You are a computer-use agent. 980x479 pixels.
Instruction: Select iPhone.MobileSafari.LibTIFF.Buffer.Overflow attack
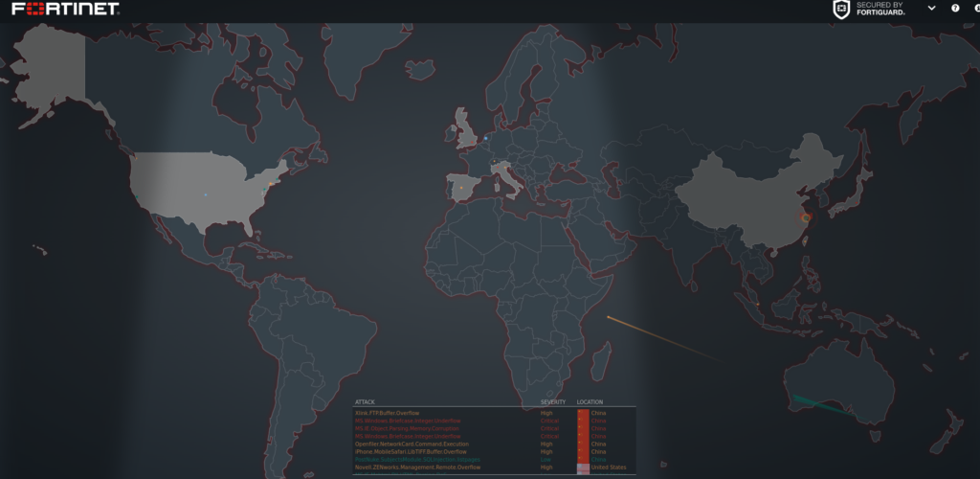411,451
